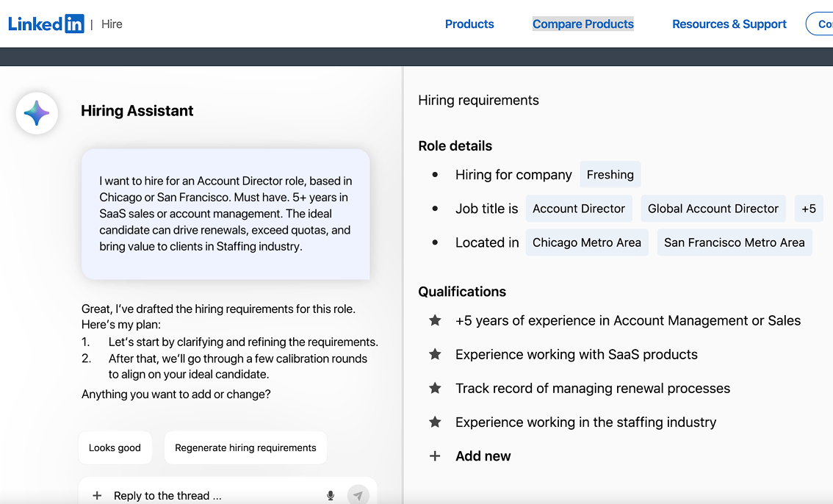Click 'Located in' label
Image resolution: width=833 pixels, height=504 pixels.
(x=487, y=242)
